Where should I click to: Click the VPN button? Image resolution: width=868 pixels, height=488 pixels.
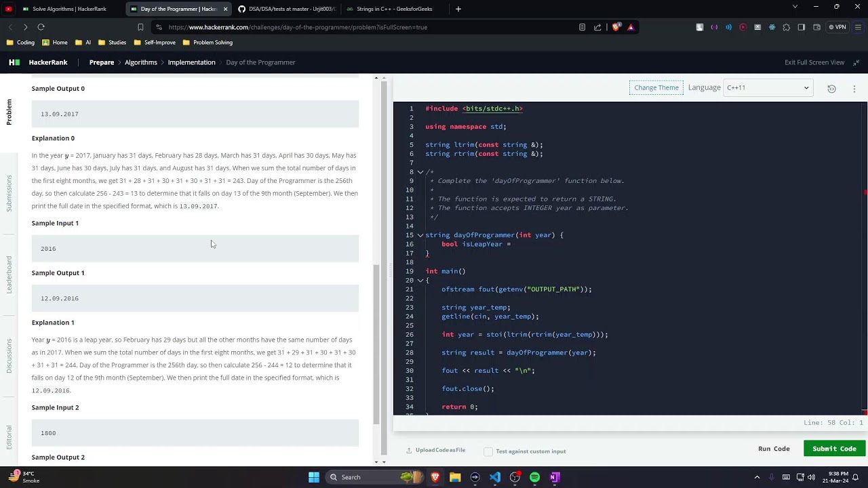(x=837, y=27)
